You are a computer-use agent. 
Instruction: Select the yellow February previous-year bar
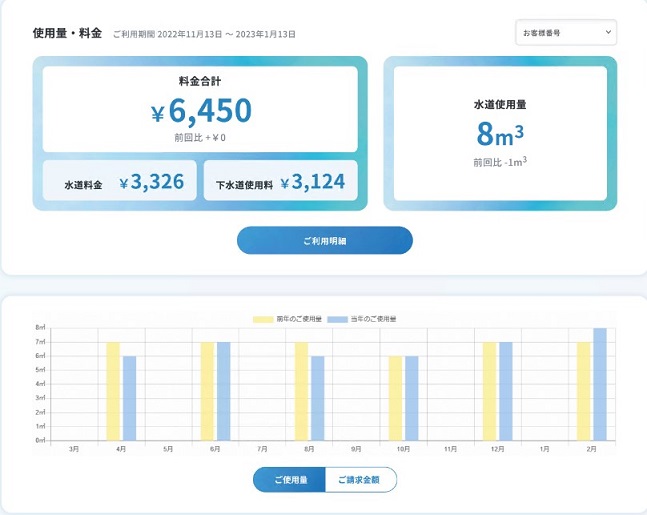[x=583, y=391]
